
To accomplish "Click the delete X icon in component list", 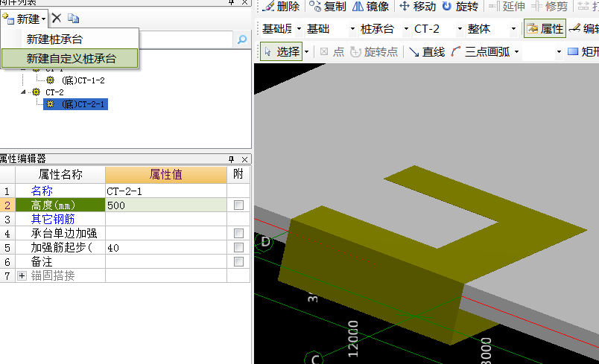I will (57, 18).
